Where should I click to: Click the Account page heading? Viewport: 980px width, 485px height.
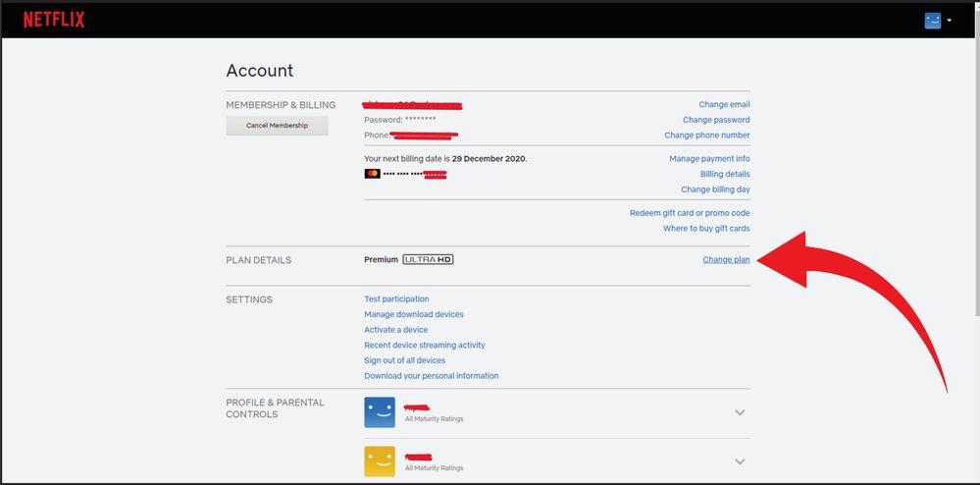click(x=259, y=71)
